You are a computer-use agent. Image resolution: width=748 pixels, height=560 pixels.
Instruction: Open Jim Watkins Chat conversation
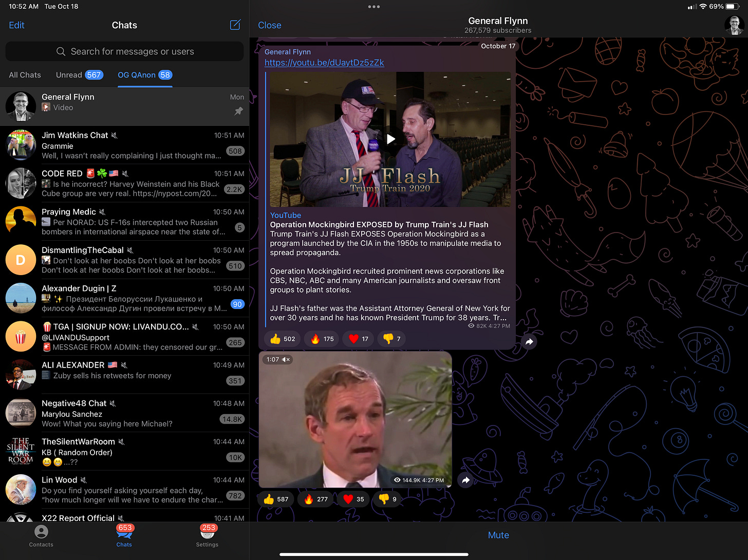(x=124, y=145)
